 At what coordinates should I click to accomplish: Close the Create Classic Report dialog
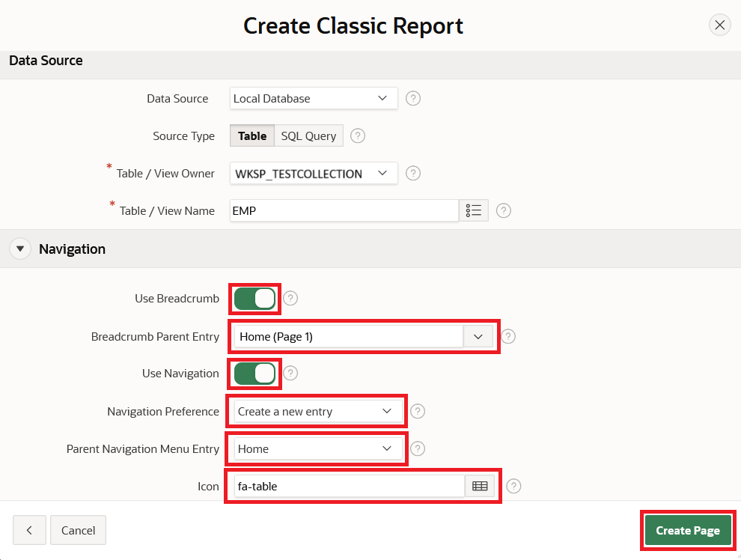click(x=720, y=25)
